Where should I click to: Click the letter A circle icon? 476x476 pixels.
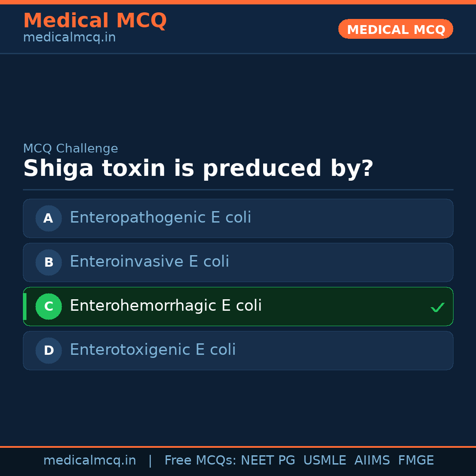(48, 218)
